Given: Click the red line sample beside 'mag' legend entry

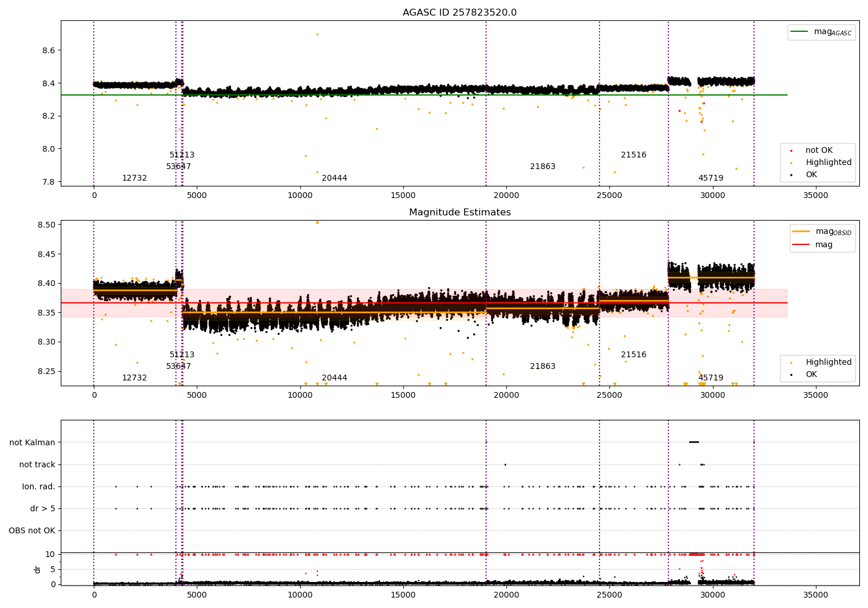Looking at the screenshot, I should tap(801, 244).
